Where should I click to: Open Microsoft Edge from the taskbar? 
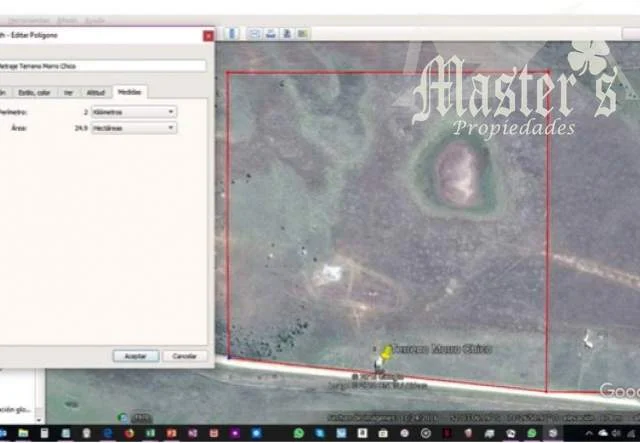point(108,433)
